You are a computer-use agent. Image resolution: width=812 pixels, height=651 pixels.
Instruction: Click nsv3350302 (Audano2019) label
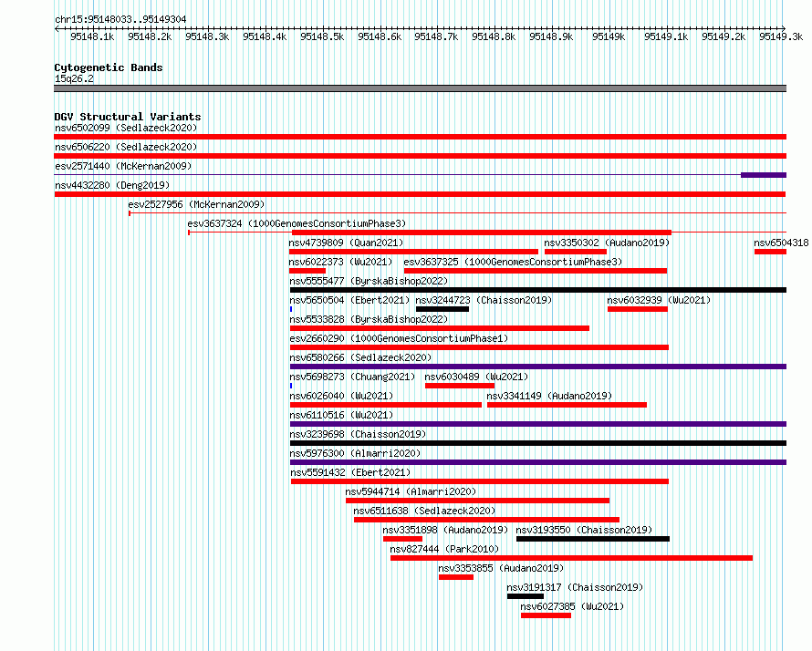pyautogui.click(x=607, y=243)
